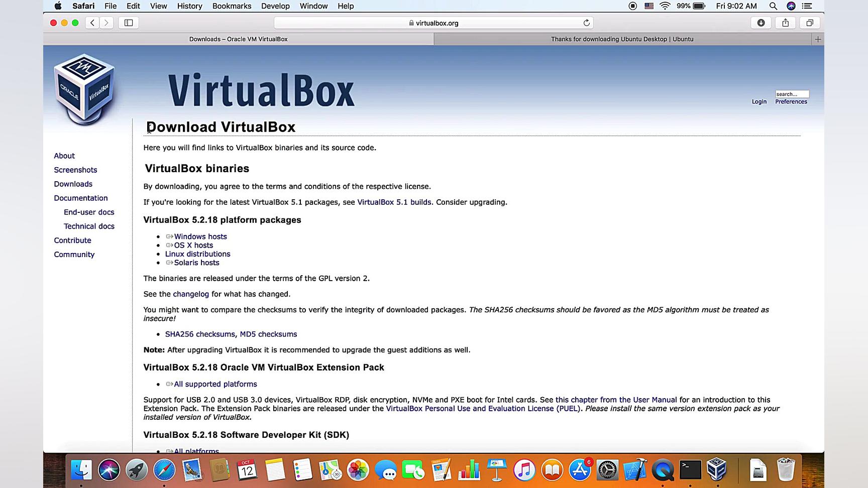Open Solaris hosts download link
The width and height of the screenshot is (868, 488).
197,263
